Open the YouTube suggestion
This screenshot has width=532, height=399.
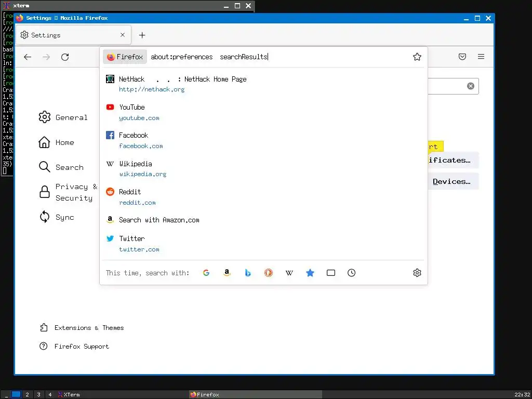point(263,112)
